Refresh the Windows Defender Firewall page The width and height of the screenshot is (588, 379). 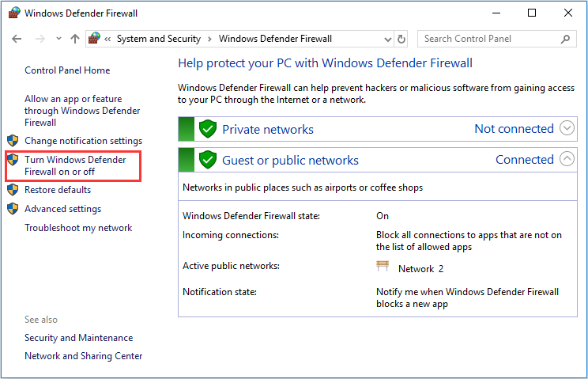pos(401,39)
